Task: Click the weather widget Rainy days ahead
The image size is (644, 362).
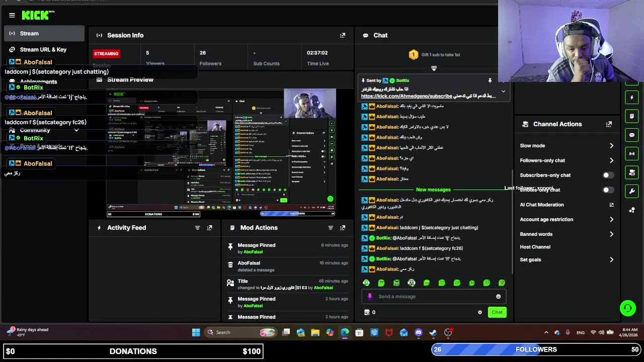Action: pyautogui.click(x=28, y=332)
